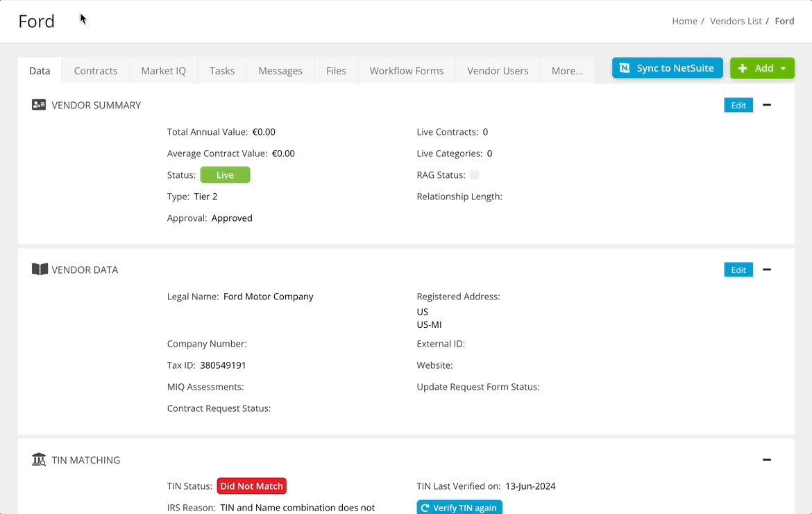The width and height of the screenshot is (812, 514).
Task: View the Files tab
Action: coord(336,70)
